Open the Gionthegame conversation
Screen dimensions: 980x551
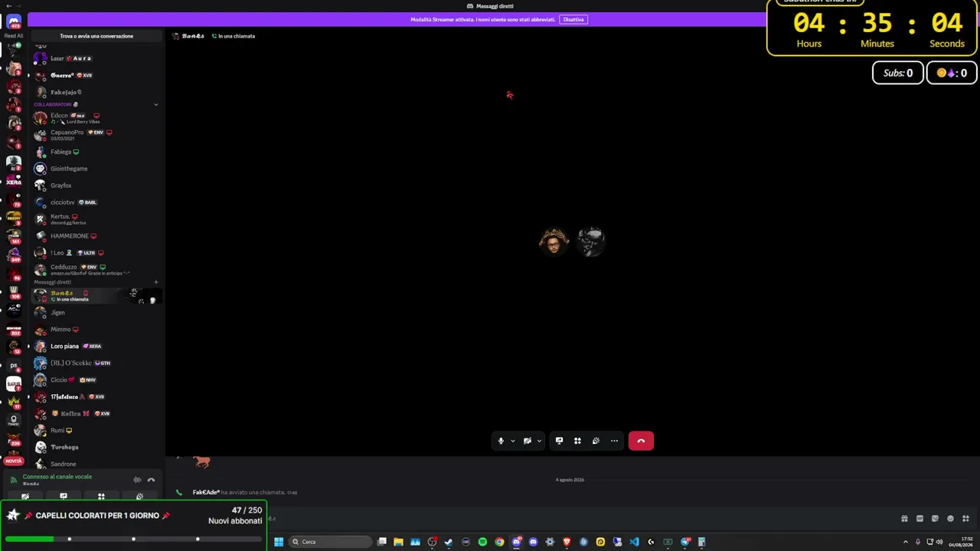click(x=95, y=168)
